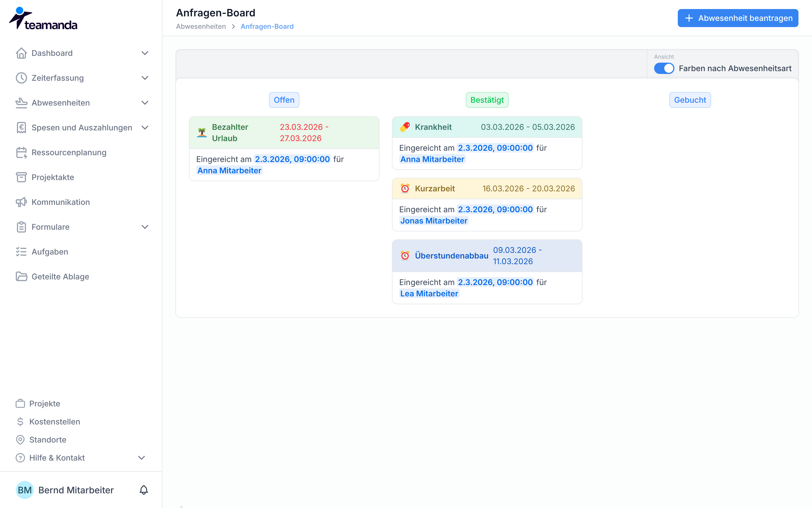
Task: Click the Spesen und Auszahlungen receipt icon
Action: coord(21,128)
